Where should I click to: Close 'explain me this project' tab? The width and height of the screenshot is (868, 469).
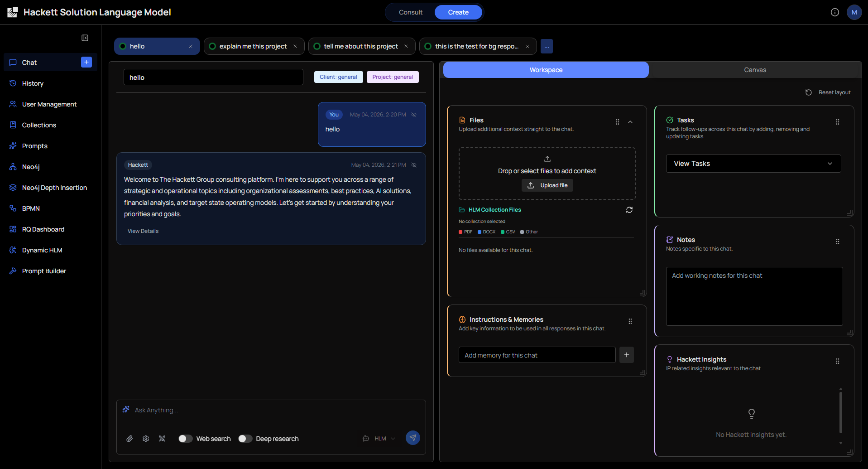coord(295,46)
